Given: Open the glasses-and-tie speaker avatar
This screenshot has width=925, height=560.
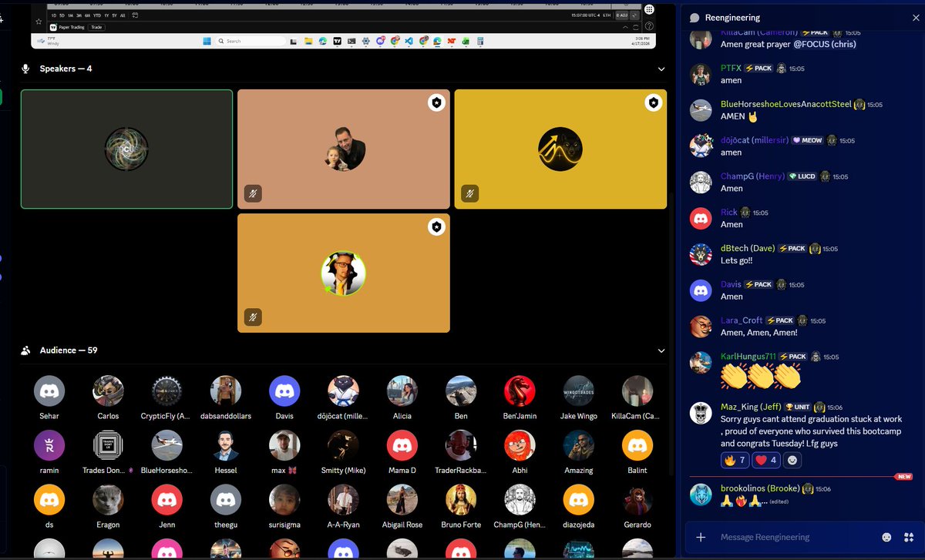Looking at the screenshot, I should coord(344,273).
